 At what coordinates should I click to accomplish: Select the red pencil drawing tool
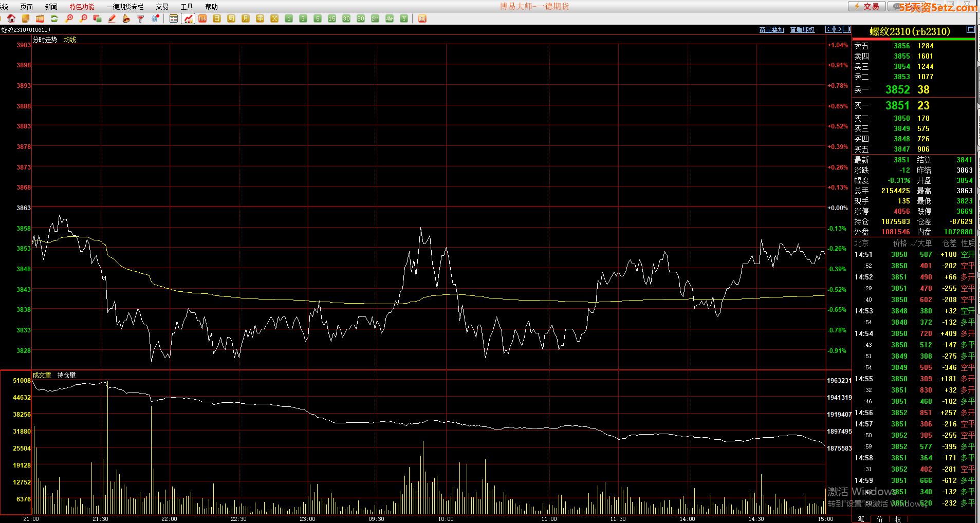click(x=112, y=18)
